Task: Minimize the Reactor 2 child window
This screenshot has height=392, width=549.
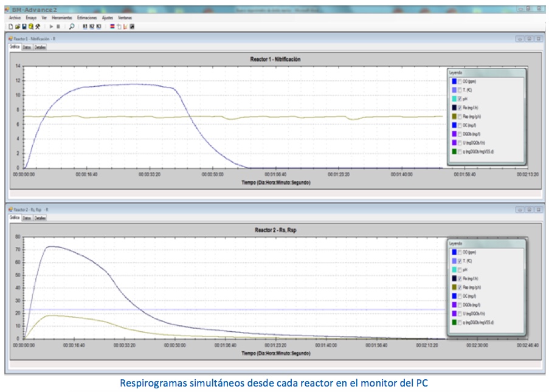Action: point(520,210)
